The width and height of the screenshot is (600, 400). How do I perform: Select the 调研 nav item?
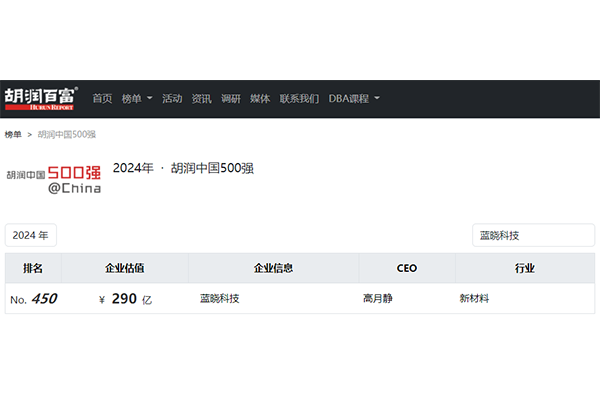(x=231, y=99)
